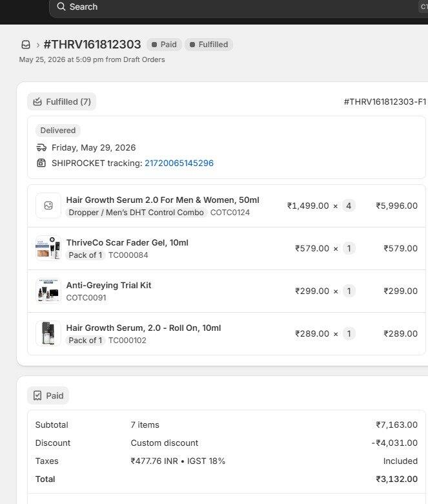
Task: Open the Anti-Greying Trial Kit product
Action: tap(108, 285)
